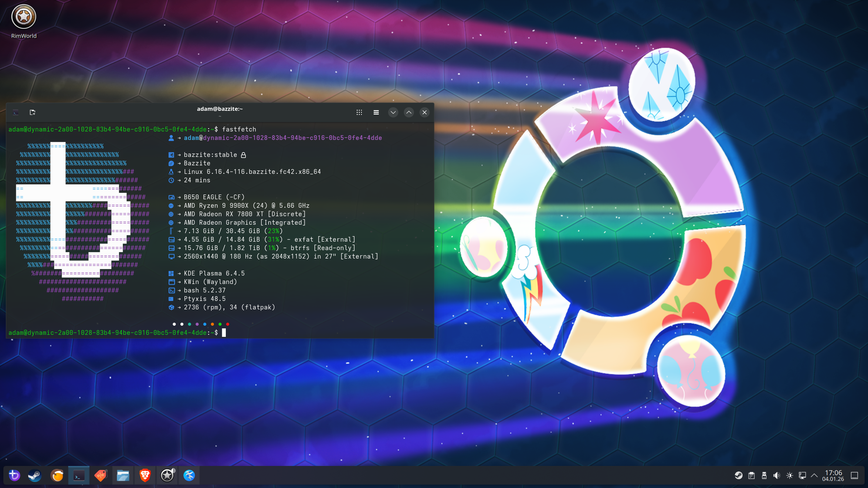Screen dimensions: 868x488
Task: Open the volume control in system tray
Action: (776, 475)
